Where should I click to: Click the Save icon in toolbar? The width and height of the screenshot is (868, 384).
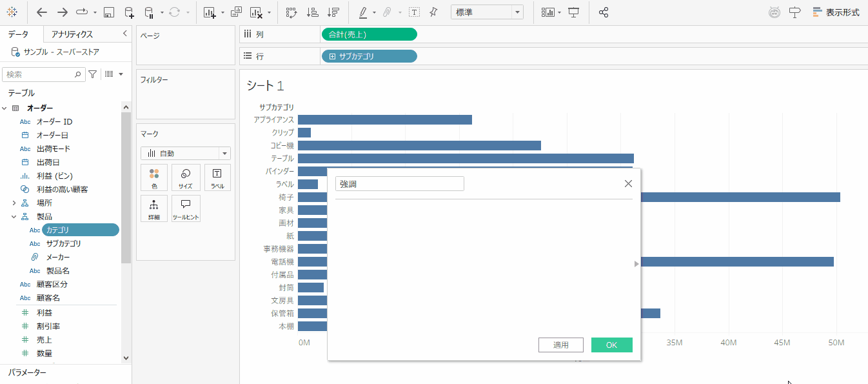point(109,12)
